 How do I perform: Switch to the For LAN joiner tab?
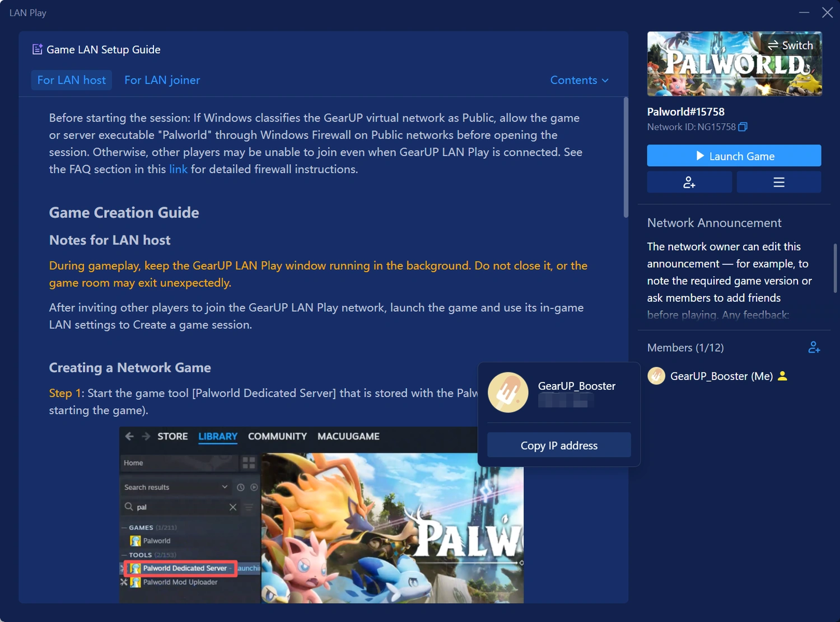pos(162,80)
